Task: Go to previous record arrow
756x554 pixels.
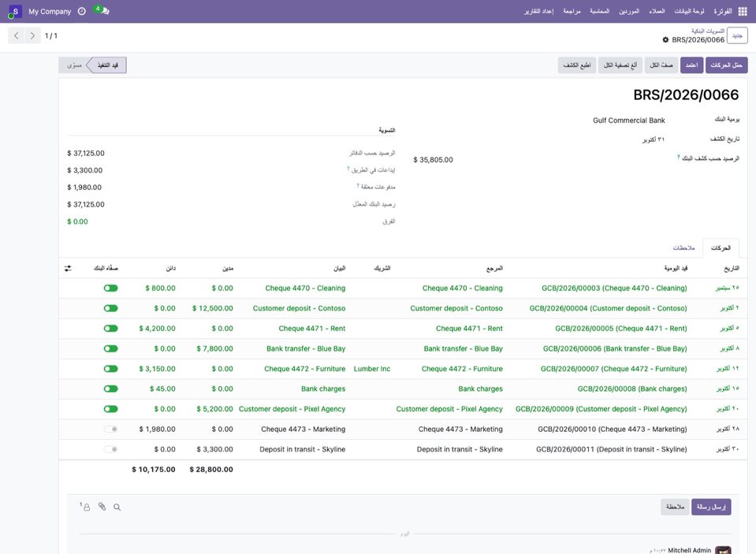Action: (17, 35)
